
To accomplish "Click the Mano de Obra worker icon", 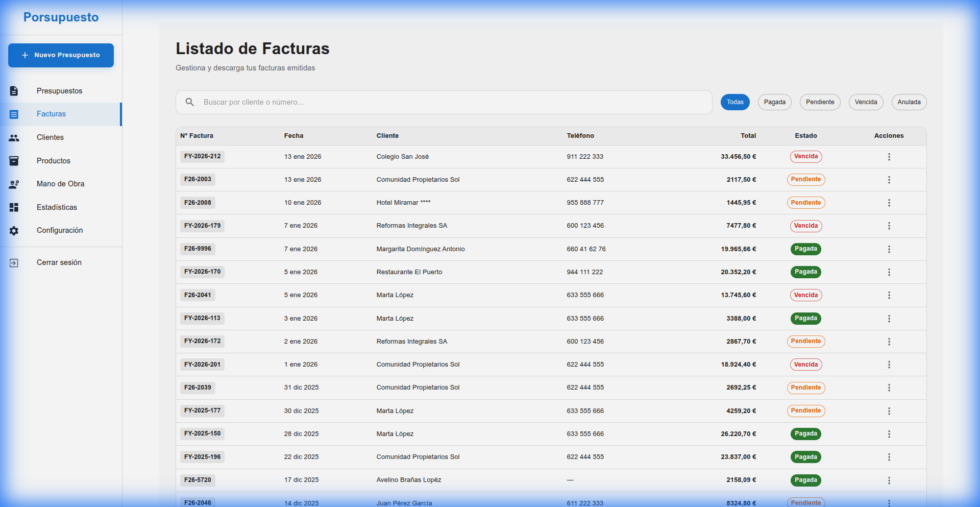I will [14, 184].
